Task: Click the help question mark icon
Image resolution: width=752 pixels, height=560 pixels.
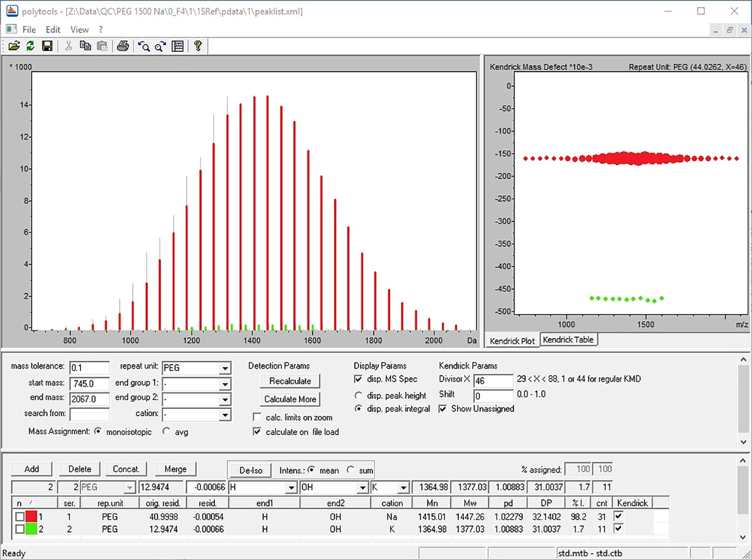Action: 198,46
